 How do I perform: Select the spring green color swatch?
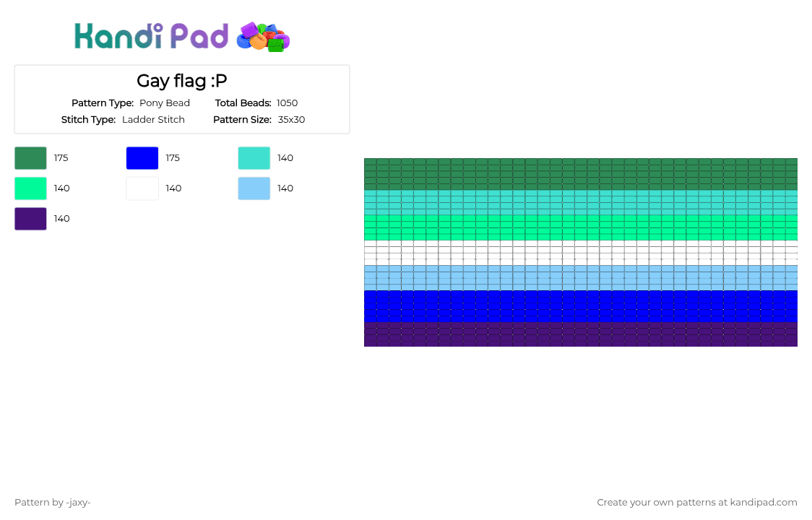coord(30,188)
